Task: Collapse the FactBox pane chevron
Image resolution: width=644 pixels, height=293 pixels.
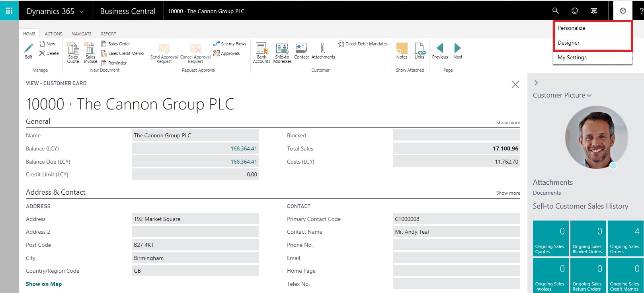Action: click(x=536, y=83)
